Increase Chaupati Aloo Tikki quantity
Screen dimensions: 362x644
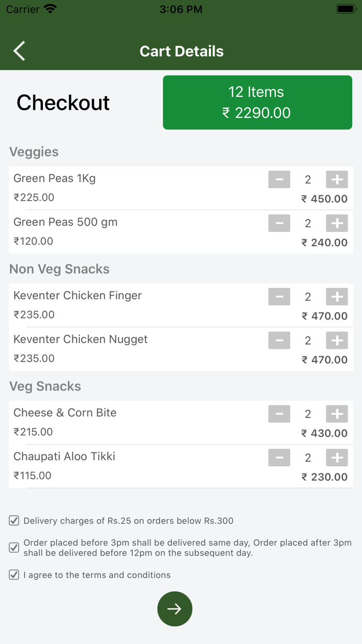point(337,457)
